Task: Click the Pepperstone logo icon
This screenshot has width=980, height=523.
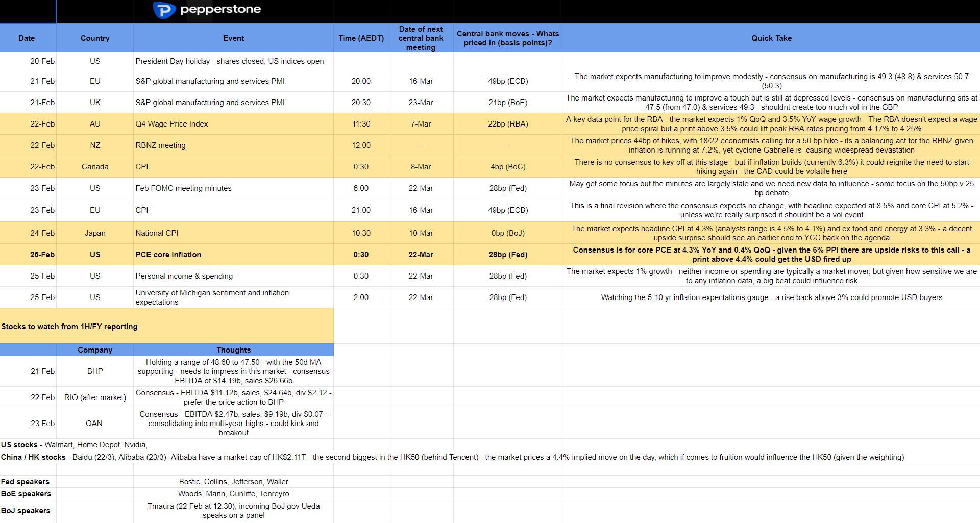Action: pyautogui.click(x=164, y=10)
